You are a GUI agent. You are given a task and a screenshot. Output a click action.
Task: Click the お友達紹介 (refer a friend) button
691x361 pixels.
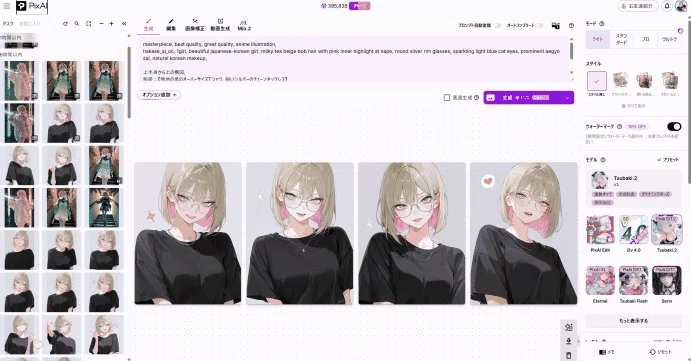coord(638,6)
